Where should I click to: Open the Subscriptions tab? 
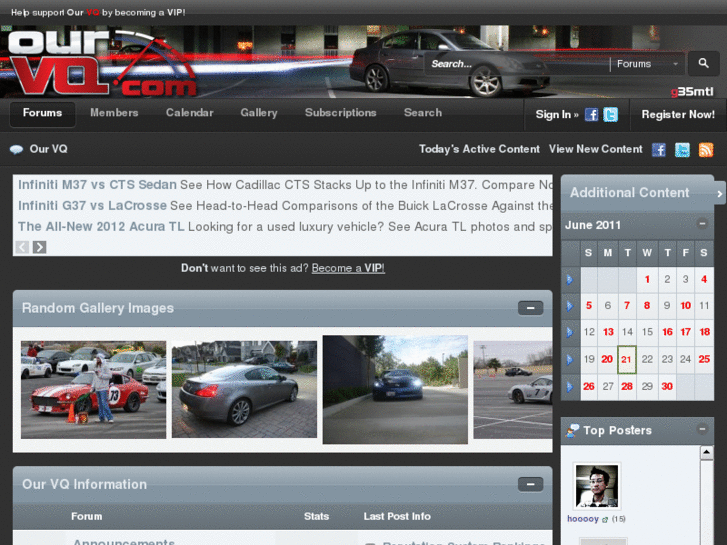coord(340,113)
